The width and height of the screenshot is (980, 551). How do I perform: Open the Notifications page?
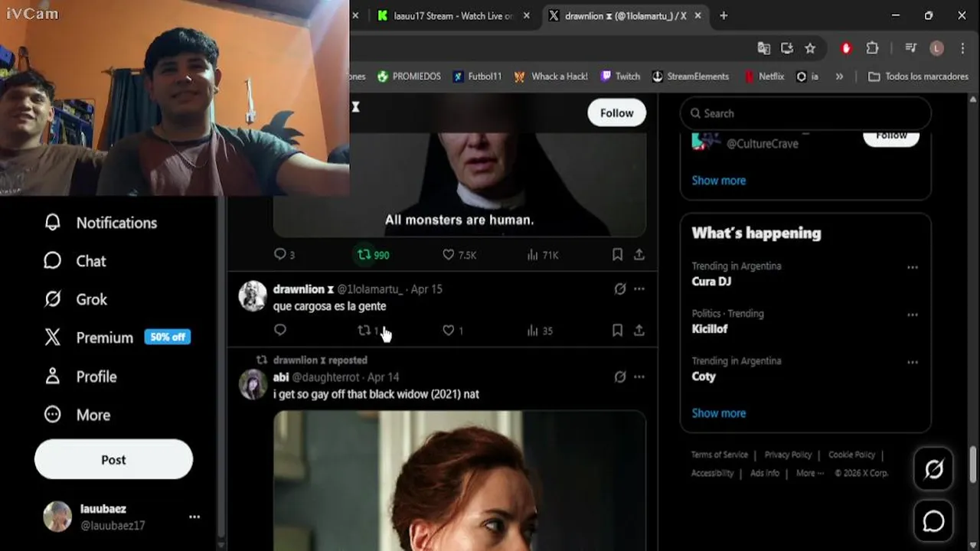(x=100, y=223)
